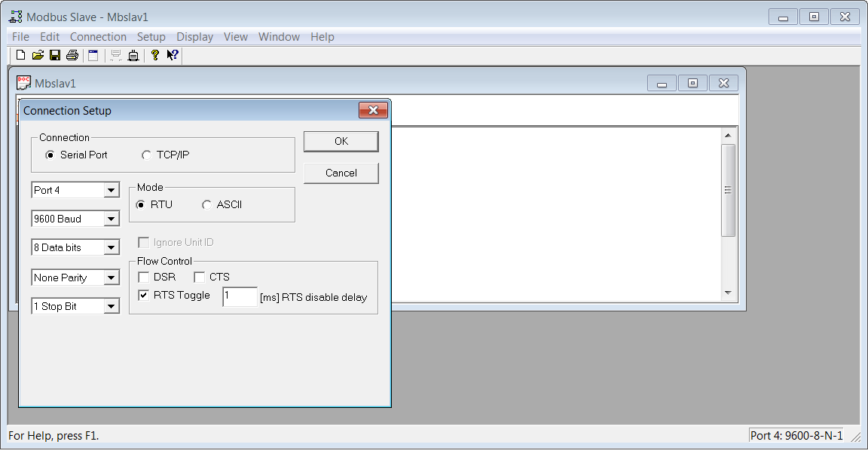Click the yellow question mark About icon
The height and width of the screenshot is (466, 868).
coord(155,55)
